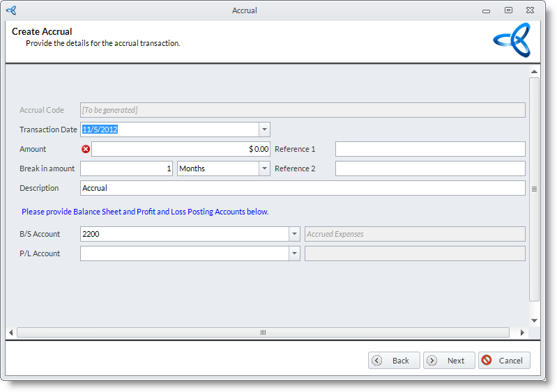Image resolution: width=557 pixels, height=392 pixels.
Task: Focus the Reference 2 text box
Action: pos(429,168)
